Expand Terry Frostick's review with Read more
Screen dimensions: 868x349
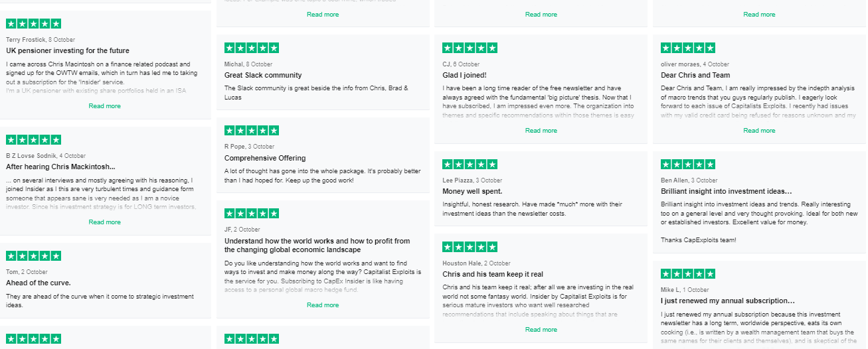click(x=104, y=106)
